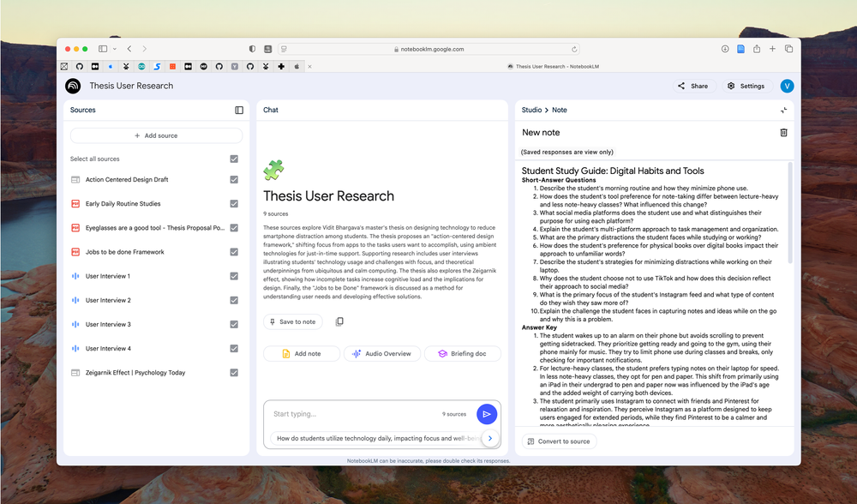Open the Settings button

point(746,86)
